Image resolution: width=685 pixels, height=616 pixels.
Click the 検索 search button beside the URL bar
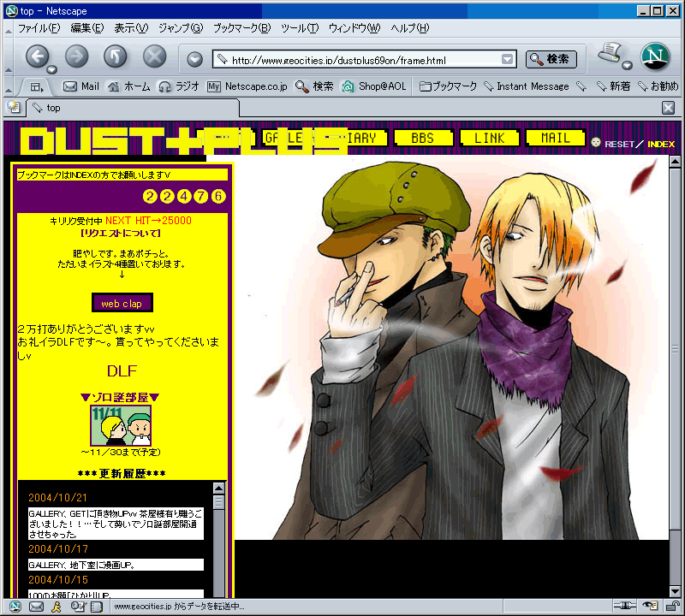pyautogui.click(x=551, y=59)
